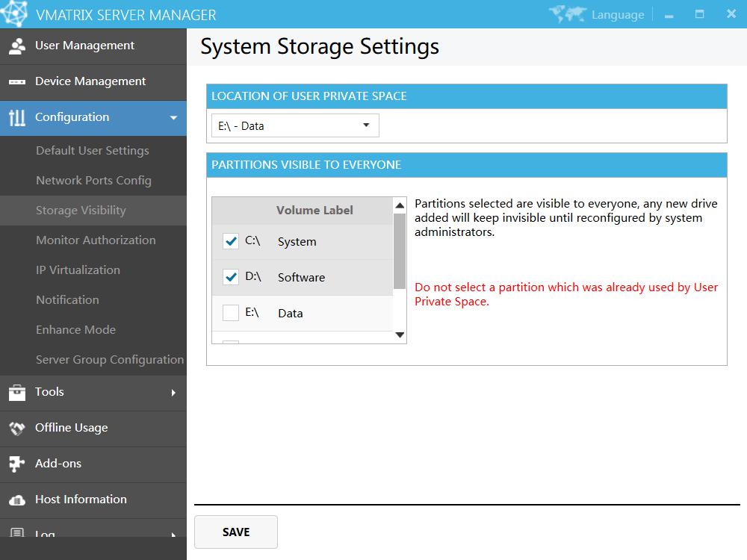Viewport: 747px width, 560px height.
Task: Expand the Tools submenu arrow
Action: [x=173, y=393]
